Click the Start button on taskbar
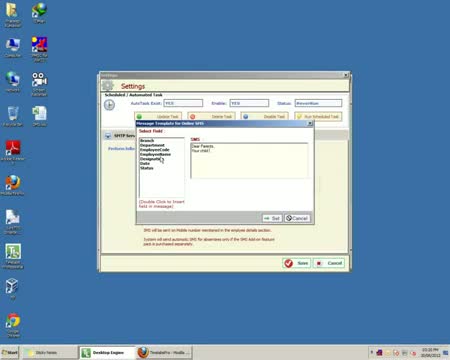Image resolution: width=450 pixels, height=360 pixels. point(10,352)
